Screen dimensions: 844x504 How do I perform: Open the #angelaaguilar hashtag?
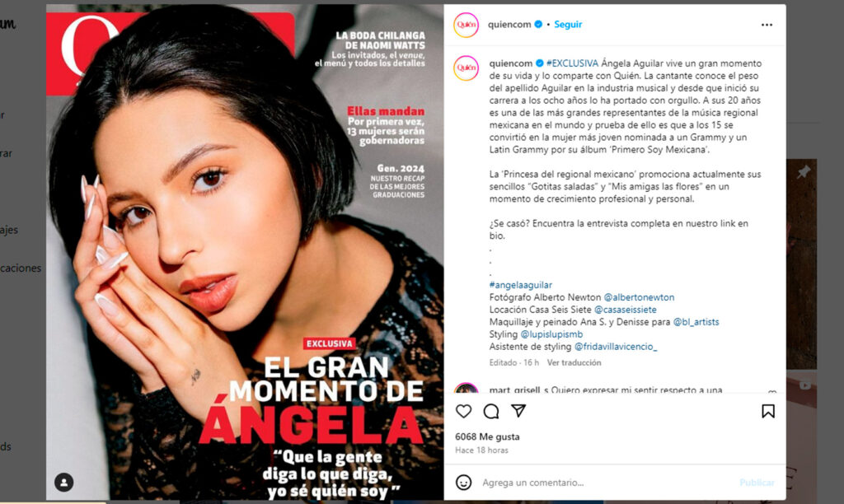pyautogui.click(x=521, y=285)
